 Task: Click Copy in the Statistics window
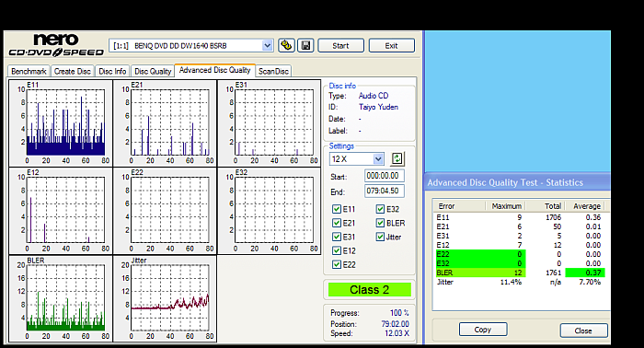click(x=483, y=330)
